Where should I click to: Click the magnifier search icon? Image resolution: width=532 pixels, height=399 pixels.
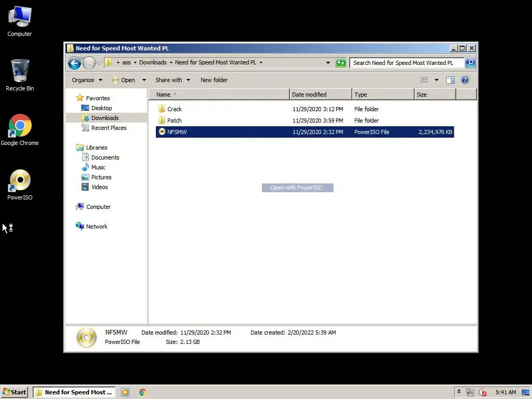470,63
